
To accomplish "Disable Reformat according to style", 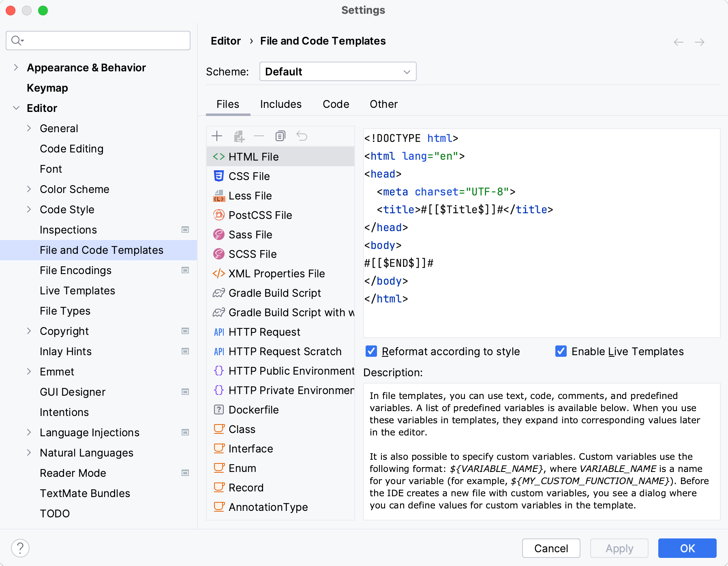I will 372,351.
